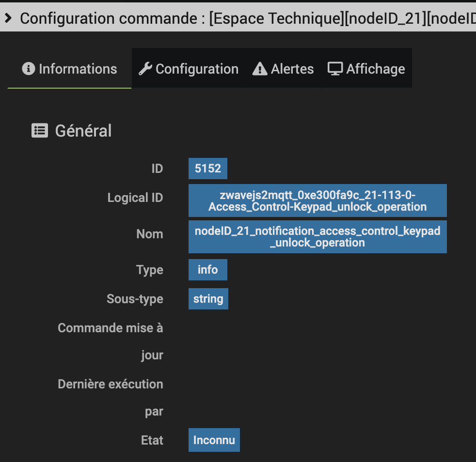
Task: Click the list icon next to Général
Action: 40,130
